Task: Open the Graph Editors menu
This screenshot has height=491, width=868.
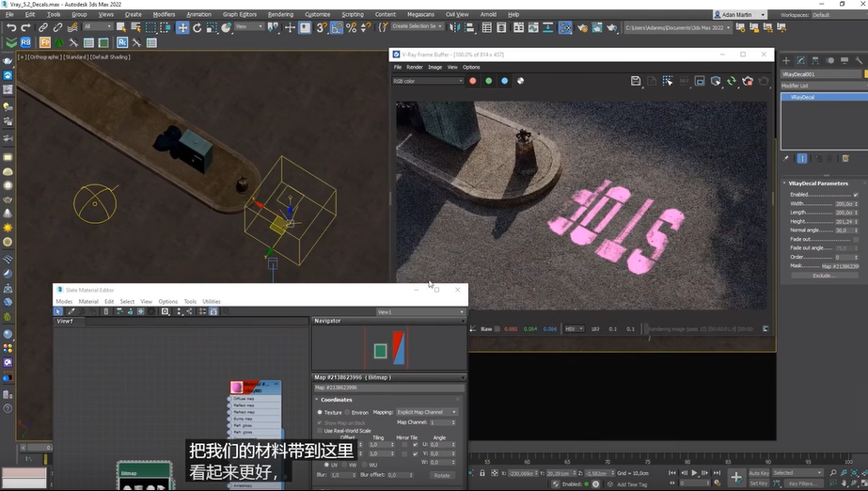Action: pos(240,14)
